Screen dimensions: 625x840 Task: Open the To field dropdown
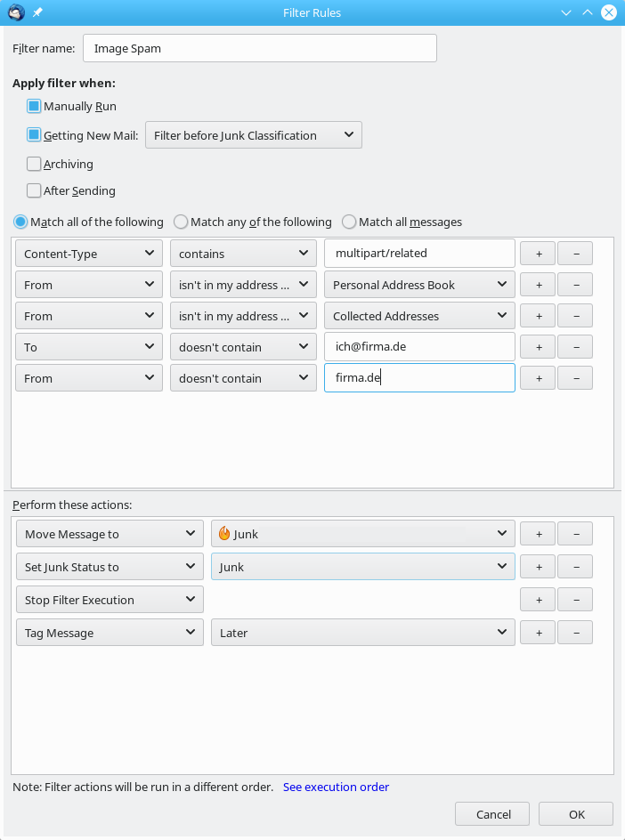click(x=89, y=347)
